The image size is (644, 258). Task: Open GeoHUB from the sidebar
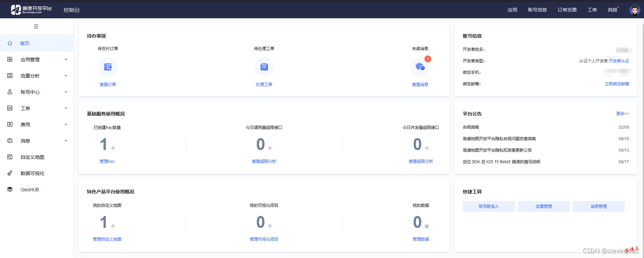point(30,190)
